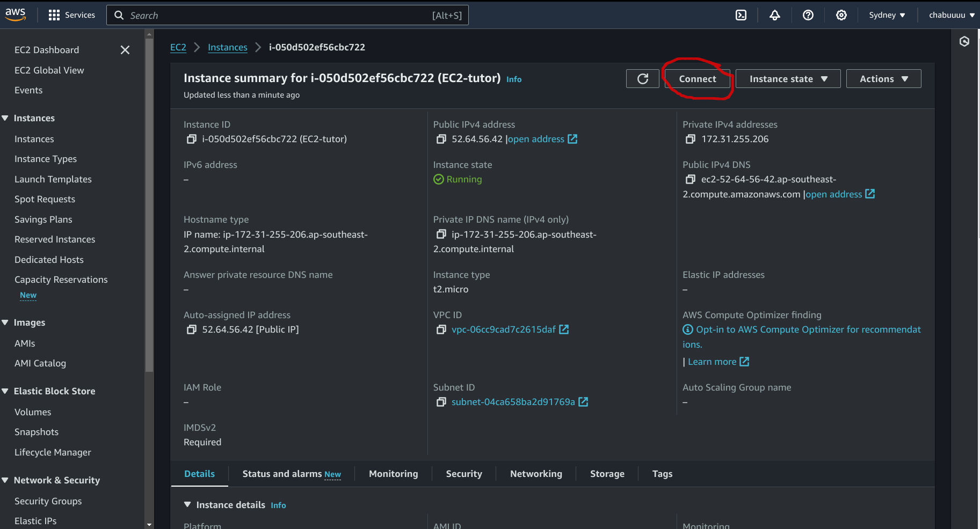Open the Instance state dropdown
Viewport: 980px width, 529px height.
click(788, 79)
